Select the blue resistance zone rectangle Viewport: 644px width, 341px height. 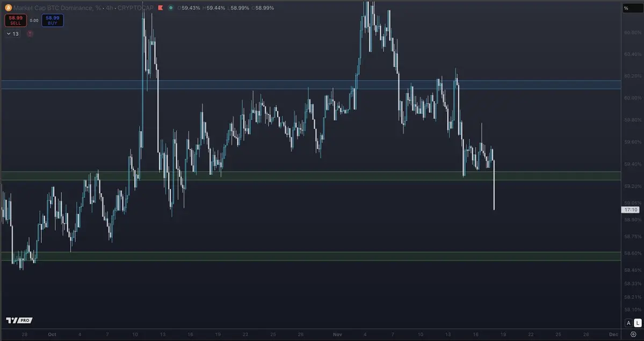(x=311, y=85)
